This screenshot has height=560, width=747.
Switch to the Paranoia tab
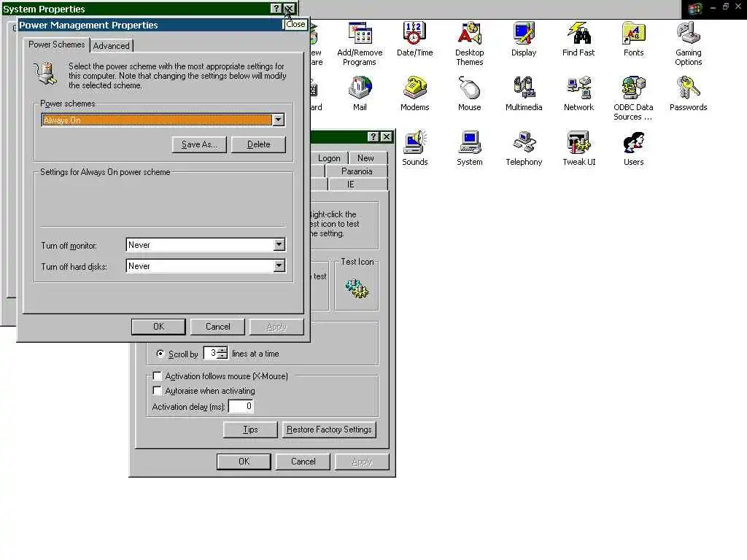click(356, 171)
